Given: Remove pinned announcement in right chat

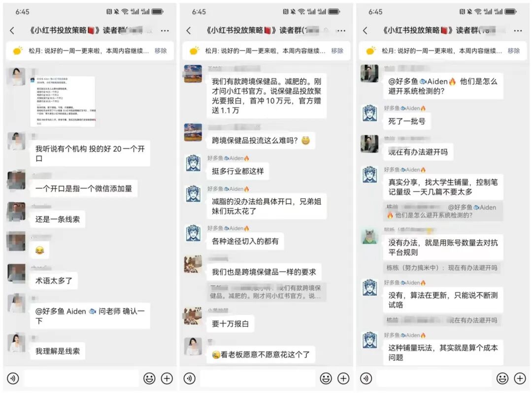Looking at the screenshot, I should tap(513, 51).
